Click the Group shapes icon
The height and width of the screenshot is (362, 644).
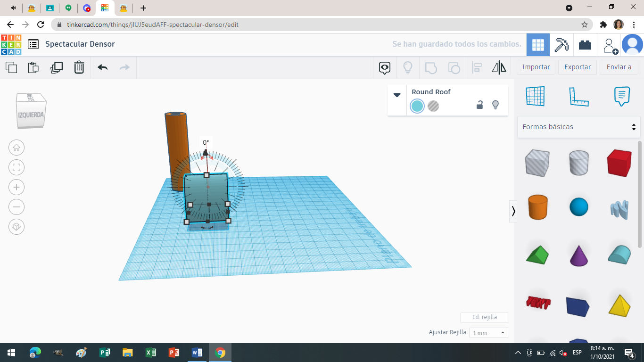[431, 68]
